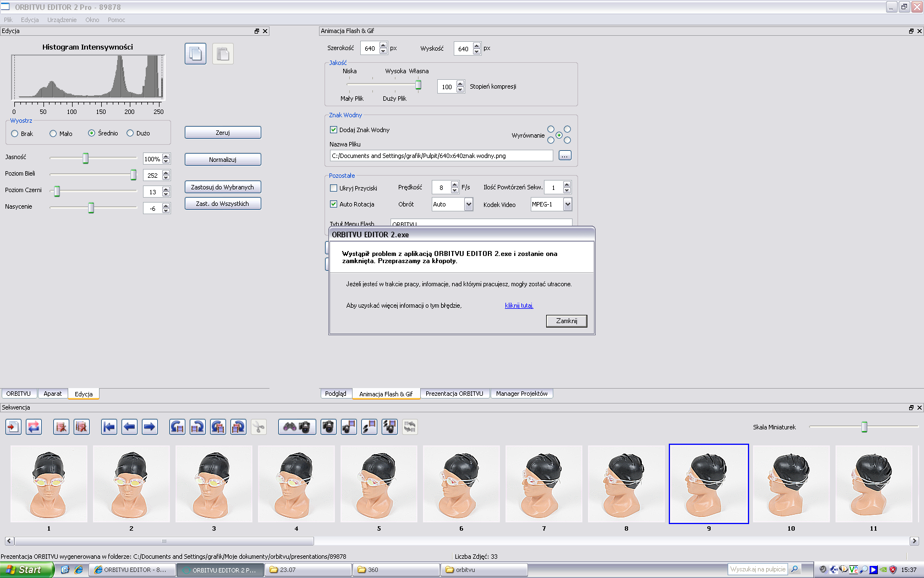The width and height of the screenshot is (924, 578).
Task: Select thumbnail image number 5
Action: click(379, 484)
